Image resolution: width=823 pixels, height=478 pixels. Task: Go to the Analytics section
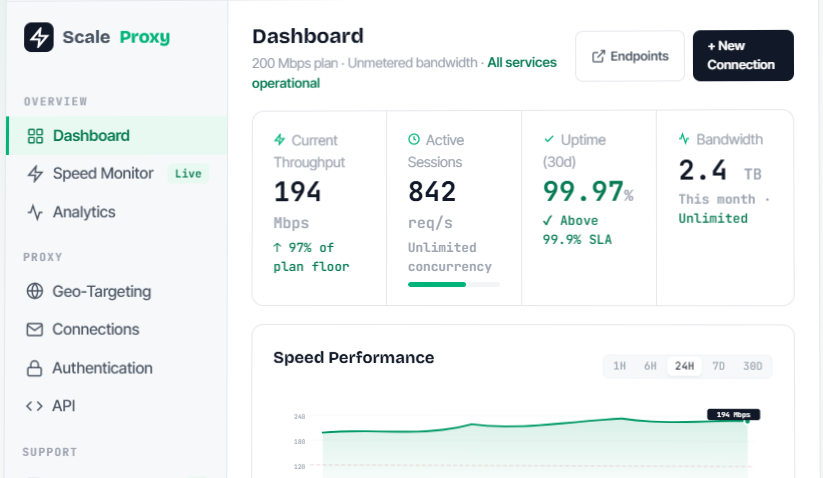(117, 213)
